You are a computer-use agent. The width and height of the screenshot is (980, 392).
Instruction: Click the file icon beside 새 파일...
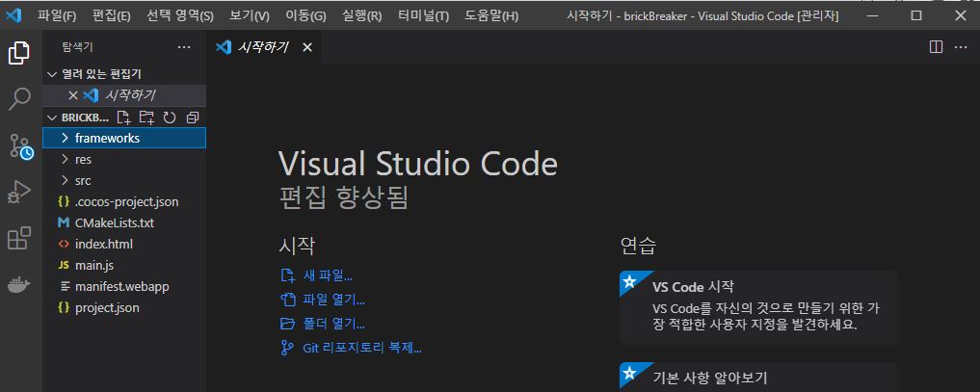pyautogui.click(x=287, y=275)
